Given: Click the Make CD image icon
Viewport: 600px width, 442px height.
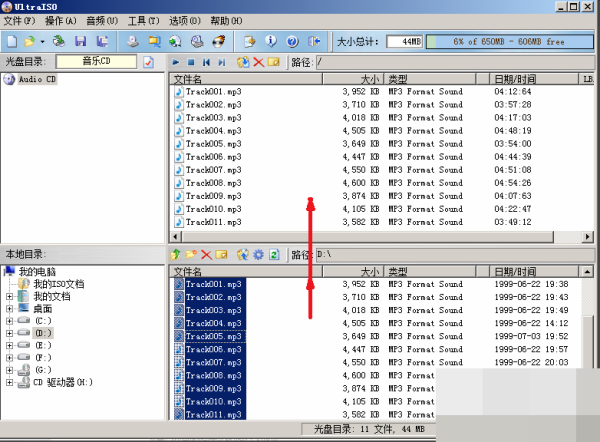Looking at the screenshot, I should tap(133, 41).
